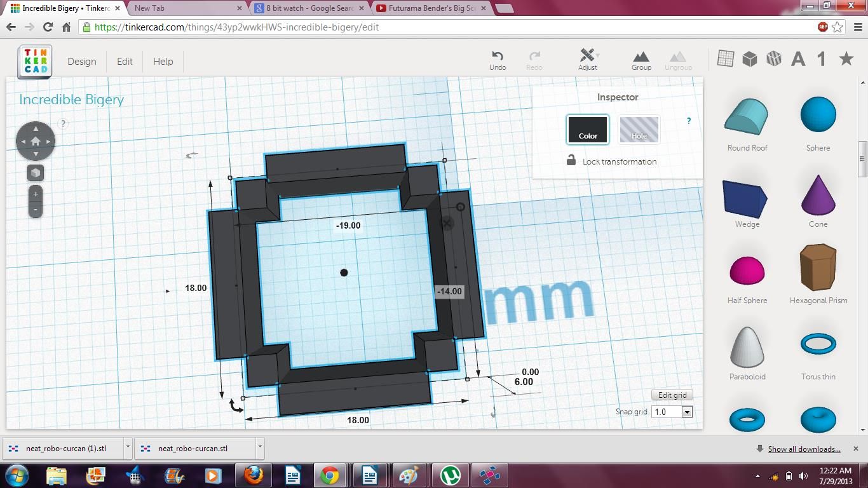868x488 pixels.
Task: Click the Show all downloads link
Action: (x=803, y=449)
